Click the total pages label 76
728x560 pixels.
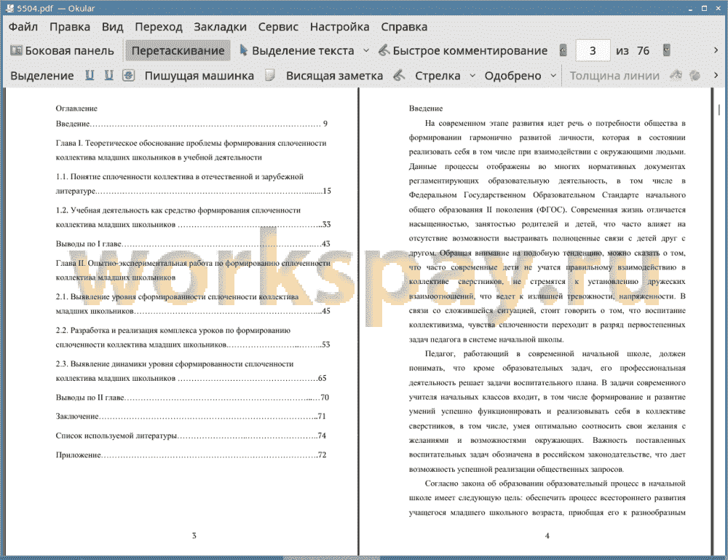(x=643, y=51)
